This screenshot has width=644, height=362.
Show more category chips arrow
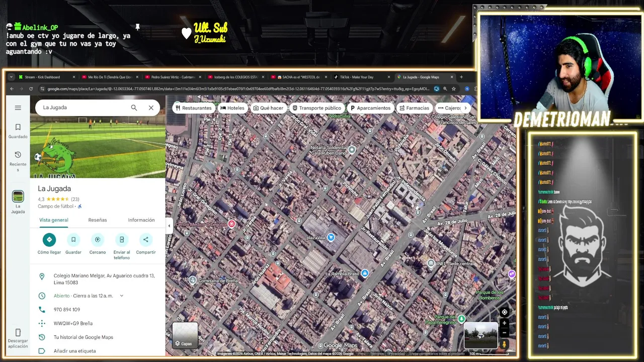click(465, 108)
